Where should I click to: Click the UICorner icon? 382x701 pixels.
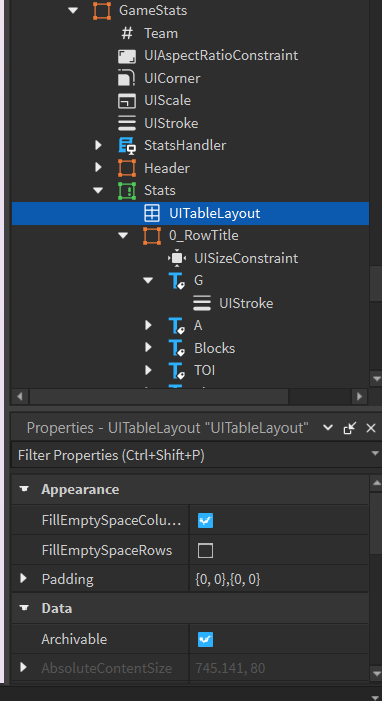127,78
